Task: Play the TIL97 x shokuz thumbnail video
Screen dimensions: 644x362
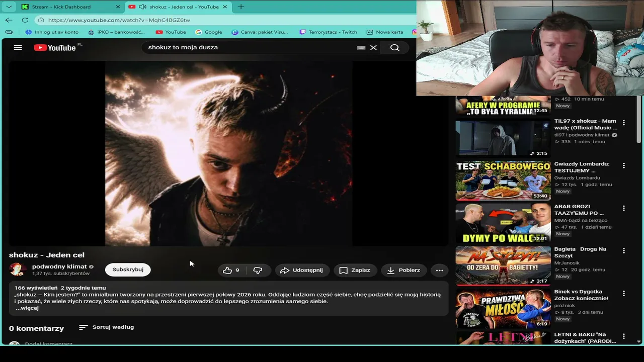Action: (x=503, y=137)
